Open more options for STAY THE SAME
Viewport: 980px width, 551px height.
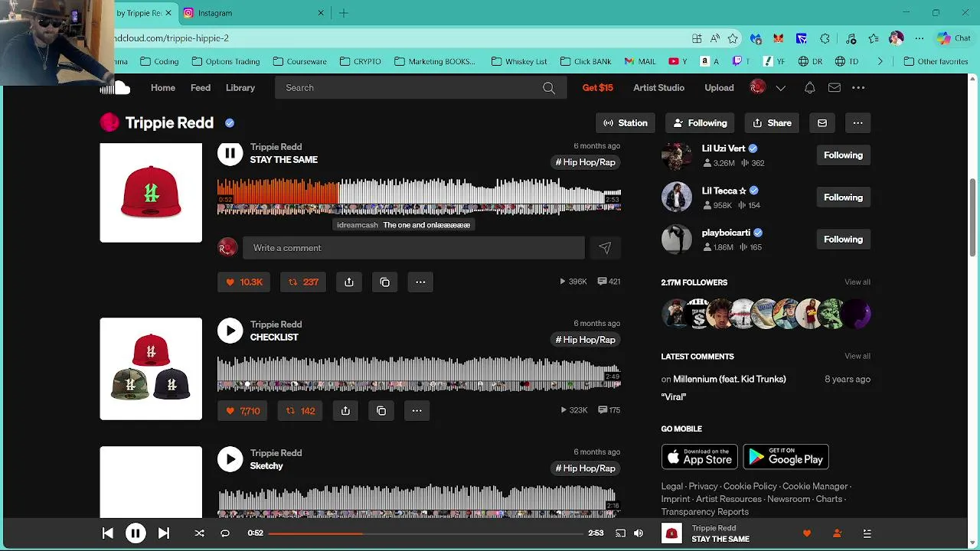[x=420, y=282]
